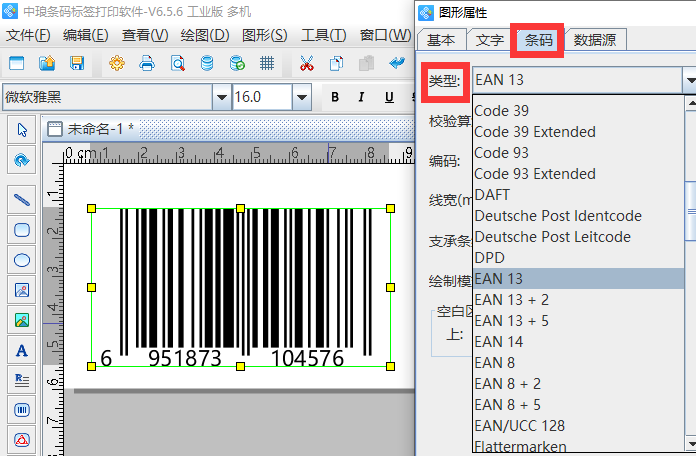Select the barcode drawing tool
This screenshot has width=696, height=456.
22,410
